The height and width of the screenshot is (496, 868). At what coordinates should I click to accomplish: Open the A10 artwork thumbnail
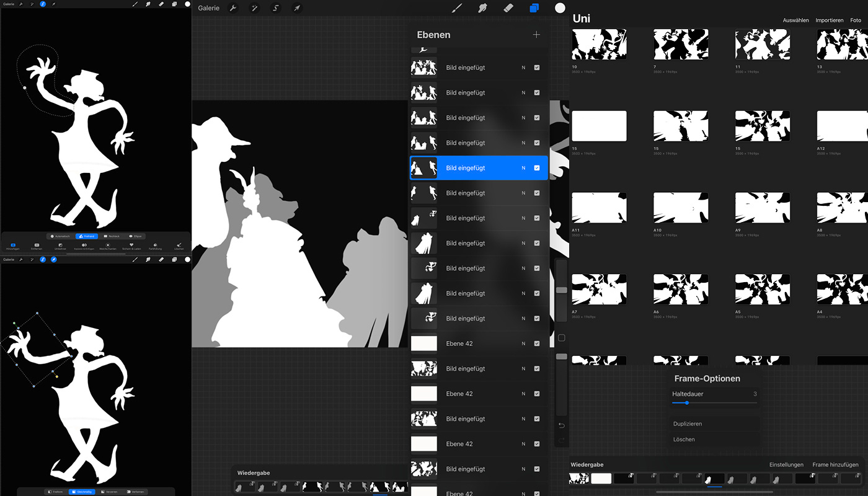pyautogui.click(x=681, y=208)
